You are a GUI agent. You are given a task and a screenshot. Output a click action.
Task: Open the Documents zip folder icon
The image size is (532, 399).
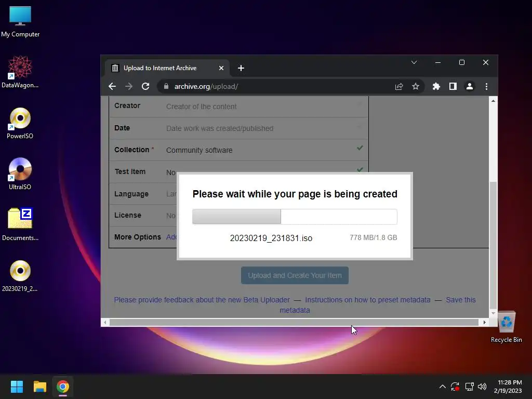tap(20, 224)
